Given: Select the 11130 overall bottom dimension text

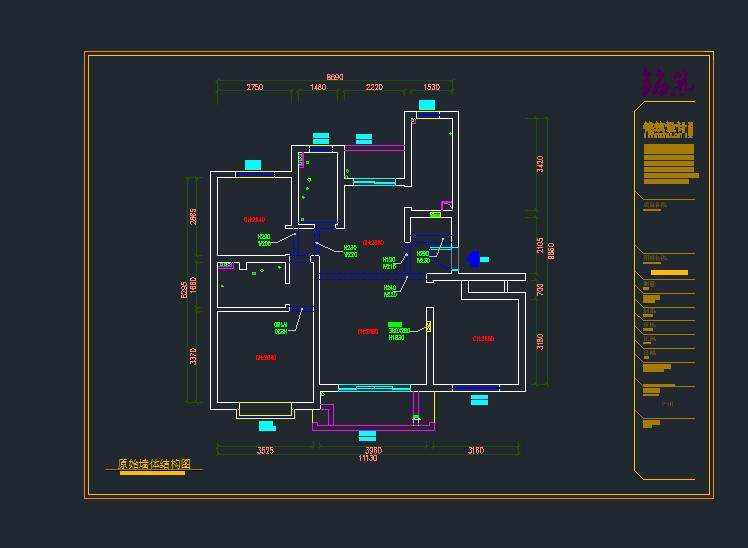Looking at the screenshot, I should (368, 458).
